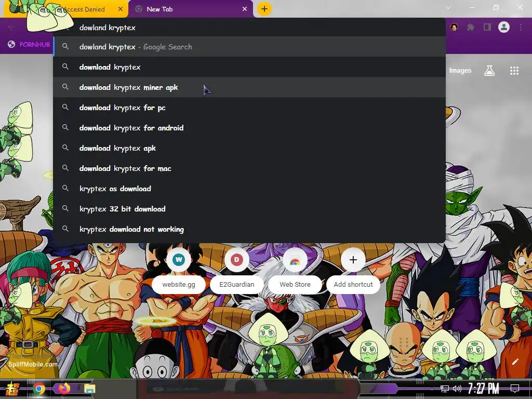Select 'download kryptex for mac' suggestion

(x=249, y=168)
